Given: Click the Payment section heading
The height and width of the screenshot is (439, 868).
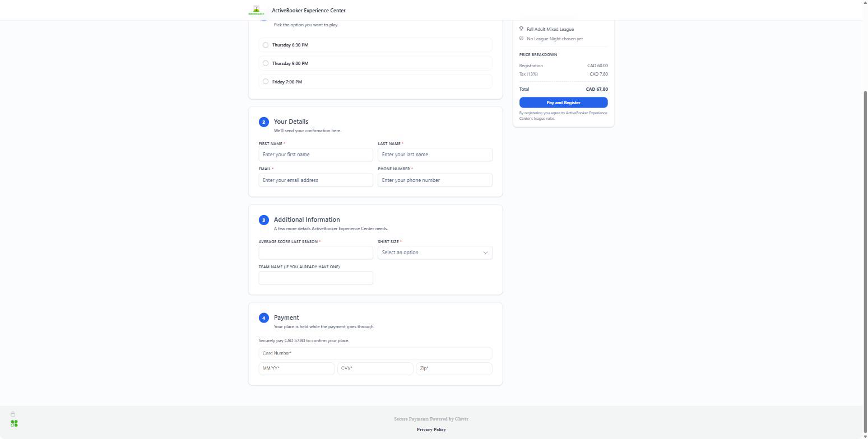Looking at the screenshot, I should (286, 317).
